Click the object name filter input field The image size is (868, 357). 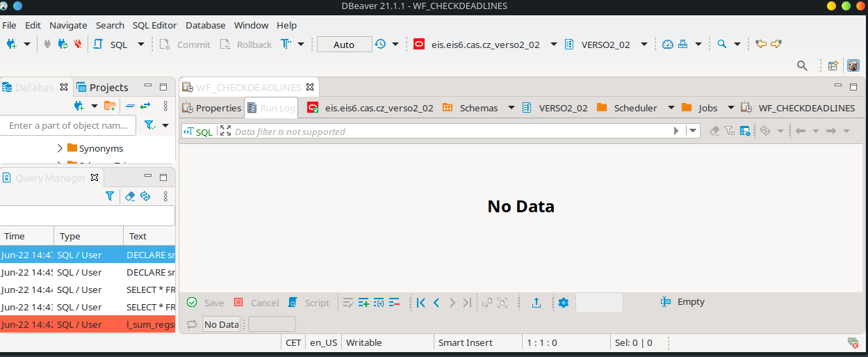pos(68,125)
